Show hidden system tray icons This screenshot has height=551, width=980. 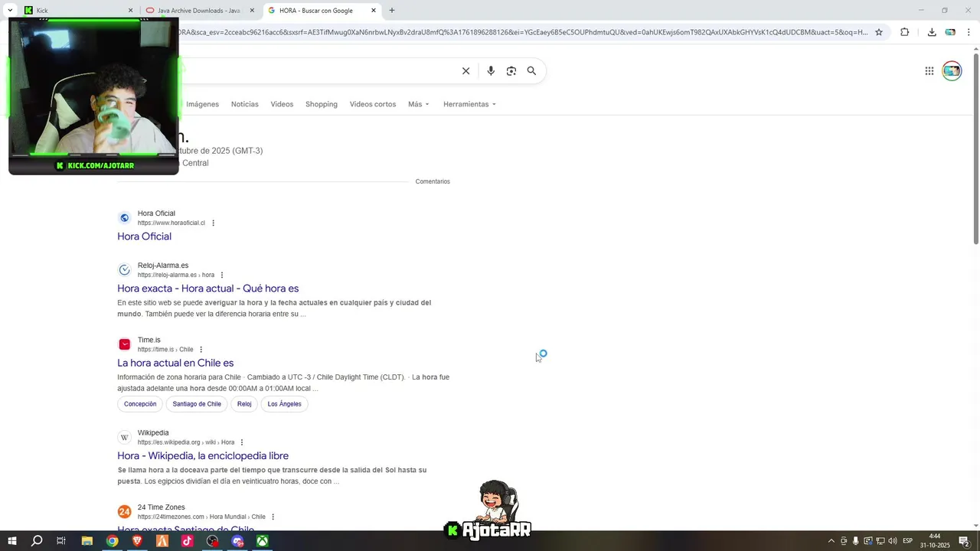click(x=831, y=541)
